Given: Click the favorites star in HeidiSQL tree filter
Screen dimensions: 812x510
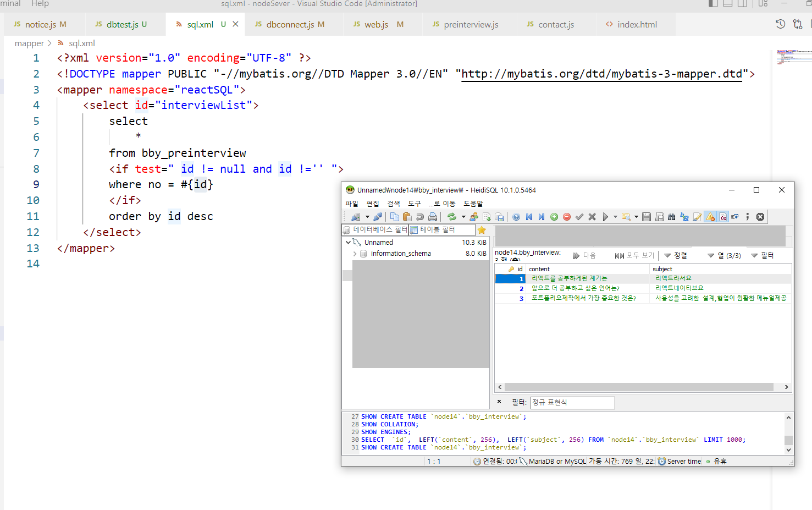Looking at the screenshot, I should pyautogui.click(x=482, y=230).
